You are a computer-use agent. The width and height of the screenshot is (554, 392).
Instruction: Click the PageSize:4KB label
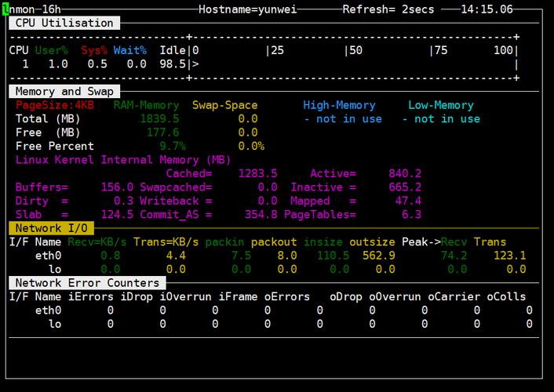(55, 105)
